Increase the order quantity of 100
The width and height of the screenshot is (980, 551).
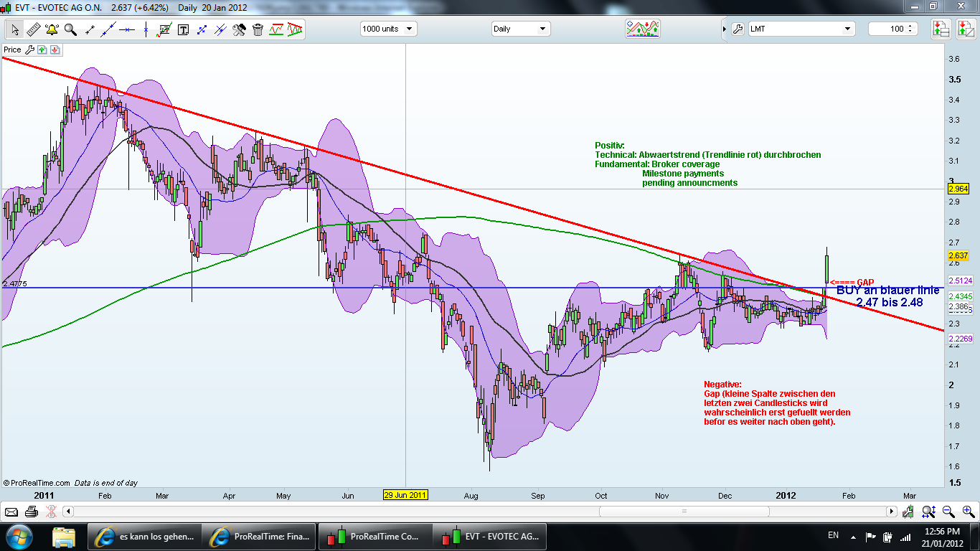tap(911, 27)
